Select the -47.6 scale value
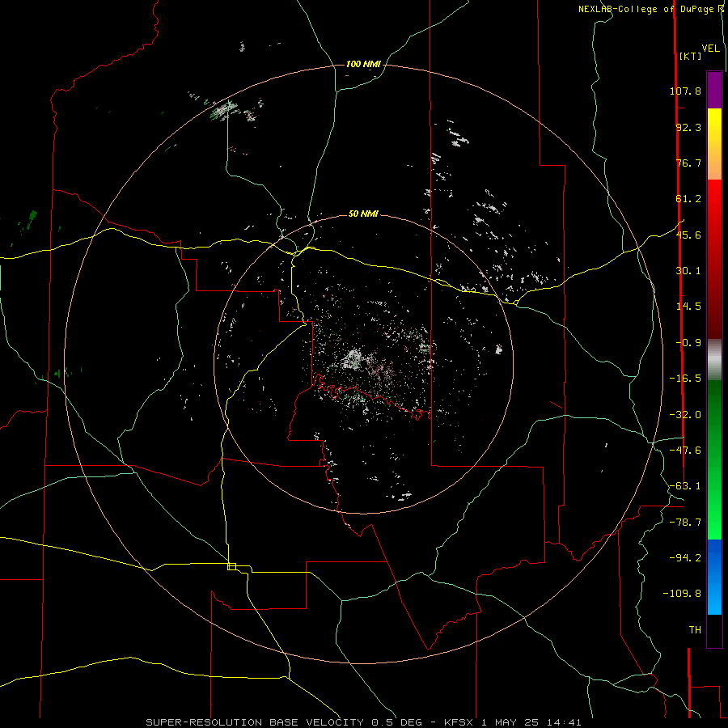The image size is (728, 728). pos(685,451)
